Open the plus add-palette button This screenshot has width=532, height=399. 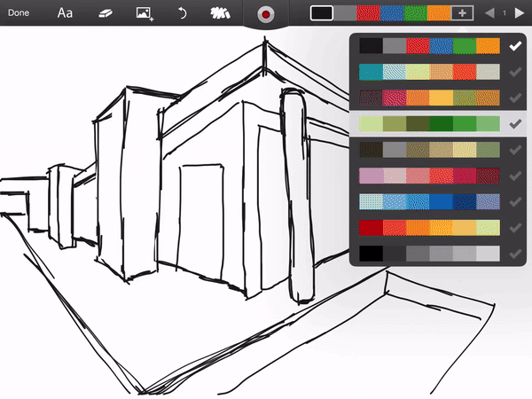click(462, 13)
